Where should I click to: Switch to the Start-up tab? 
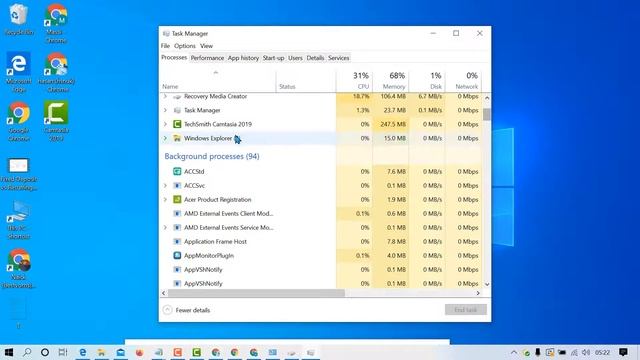click(273, 58)
